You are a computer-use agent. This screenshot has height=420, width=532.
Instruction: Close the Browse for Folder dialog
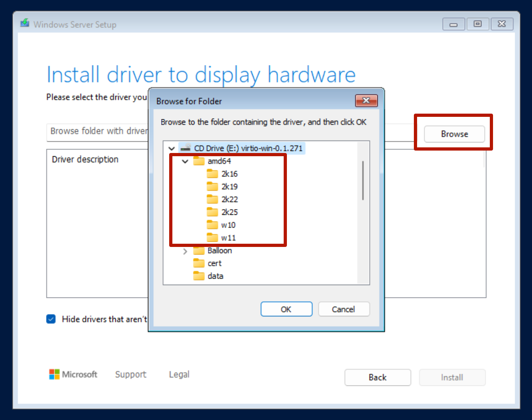[366, 100]
